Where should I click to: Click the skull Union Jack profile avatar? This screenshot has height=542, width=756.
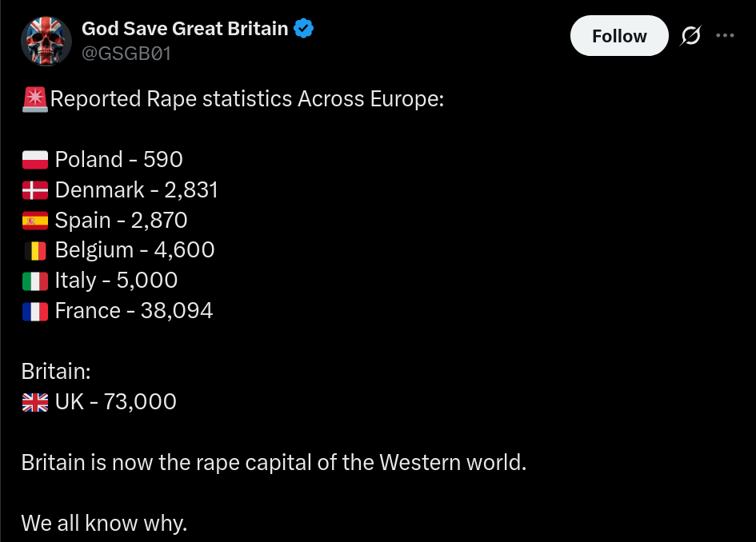(x=46, y=41)
